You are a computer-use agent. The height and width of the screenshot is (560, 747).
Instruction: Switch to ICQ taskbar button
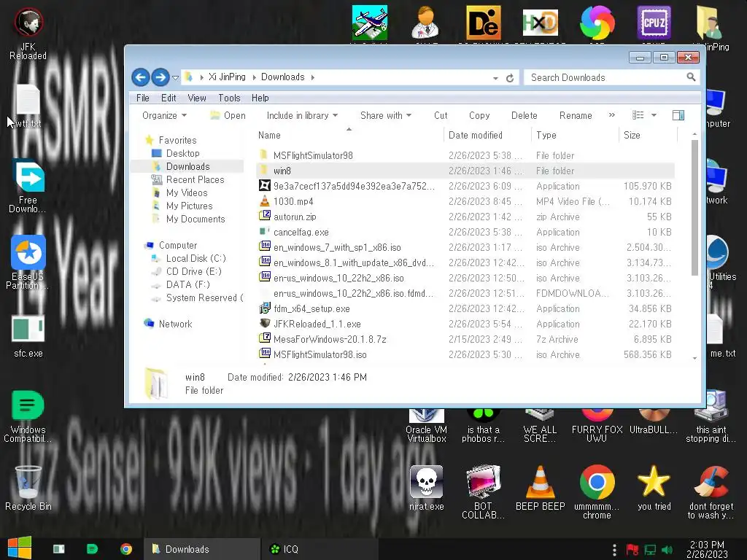pyautogui.click(x=320, y=549)
